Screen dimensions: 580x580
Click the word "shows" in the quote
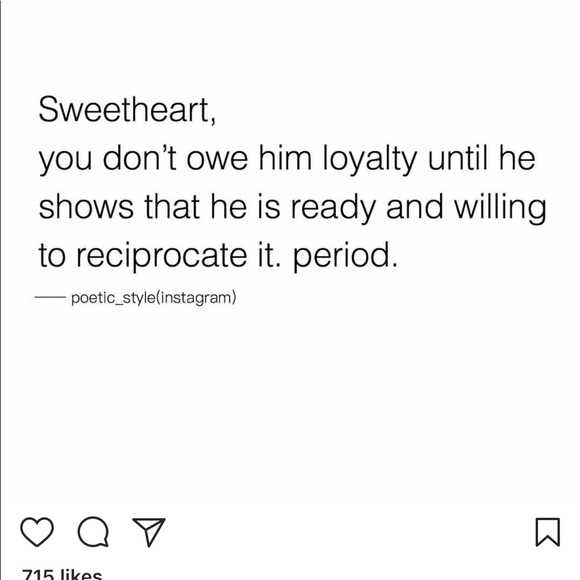coord(86,207)
